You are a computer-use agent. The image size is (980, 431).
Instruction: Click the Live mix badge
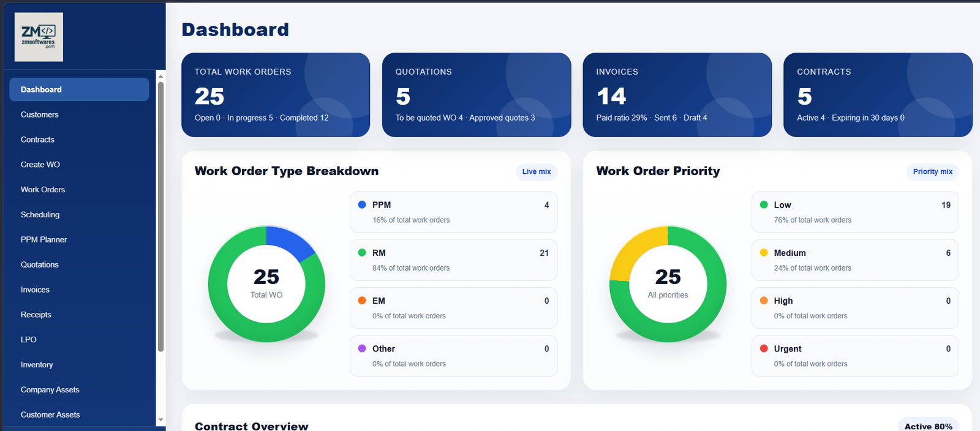tap(537, 172)
